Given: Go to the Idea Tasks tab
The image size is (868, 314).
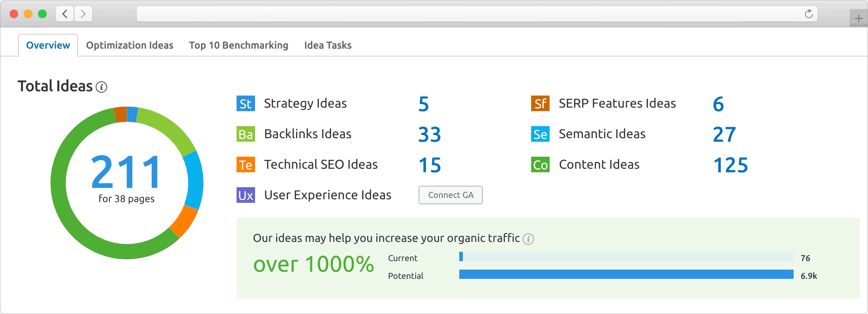Looking at the screenshot, I should 328,45.
